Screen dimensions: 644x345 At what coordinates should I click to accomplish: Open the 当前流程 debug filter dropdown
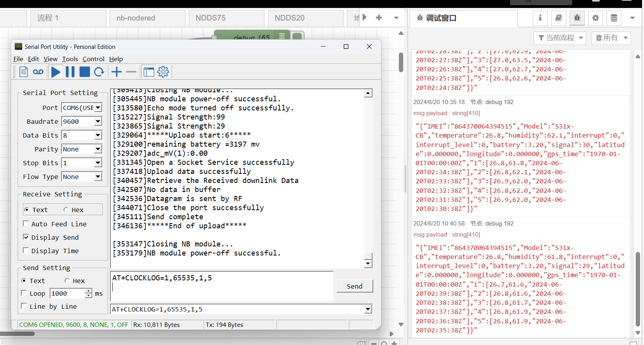[x=560, y=38]
